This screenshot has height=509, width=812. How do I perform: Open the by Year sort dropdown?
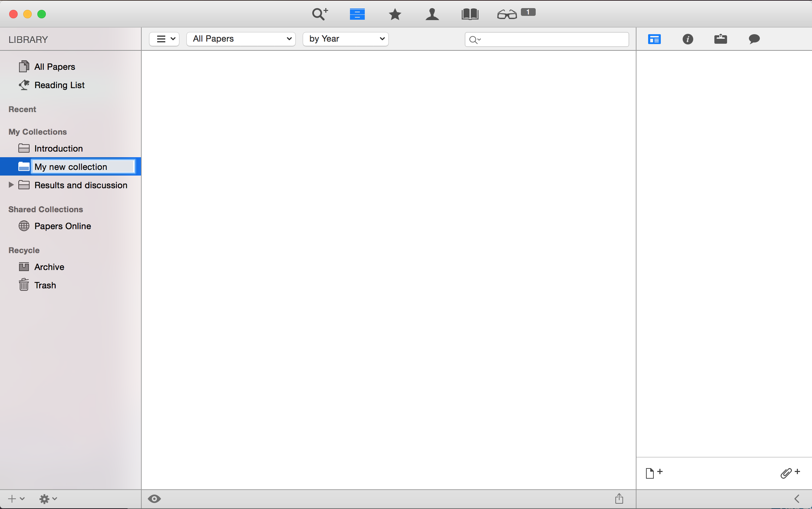coord(346,39)
